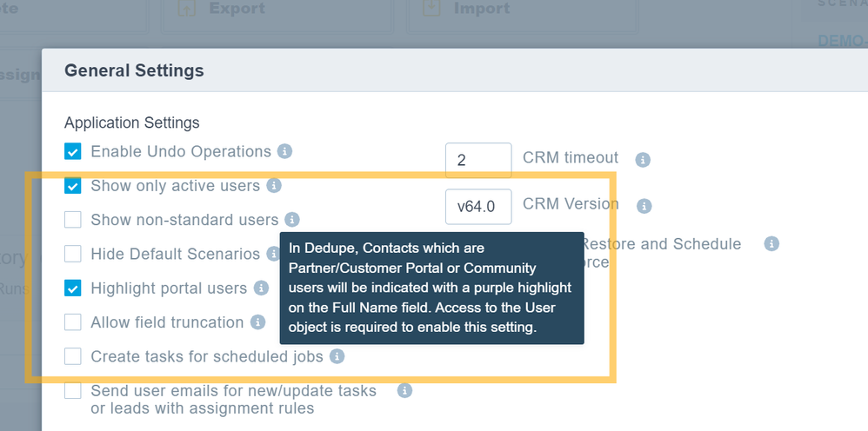Disable Show only active users
The height and width of the screenshot is (431, 868).
pos(73,186)
